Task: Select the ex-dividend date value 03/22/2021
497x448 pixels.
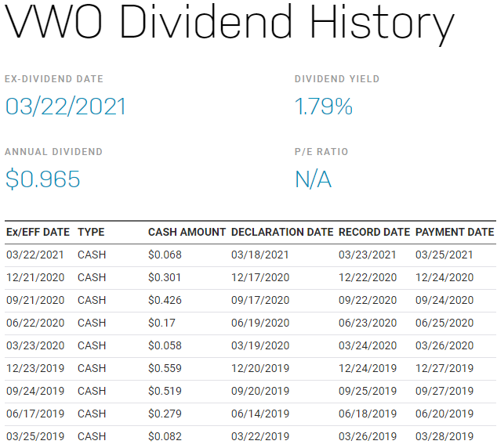Action: tap(66, 106)
